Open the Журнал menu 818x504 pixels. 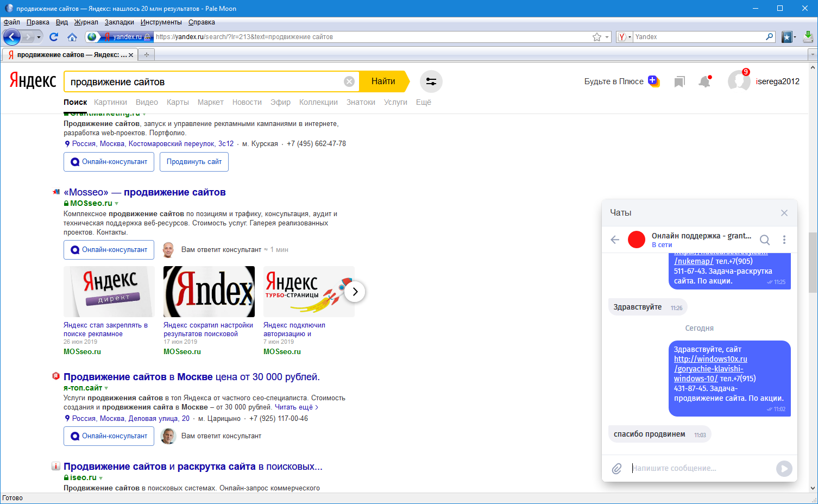[86, 22]
